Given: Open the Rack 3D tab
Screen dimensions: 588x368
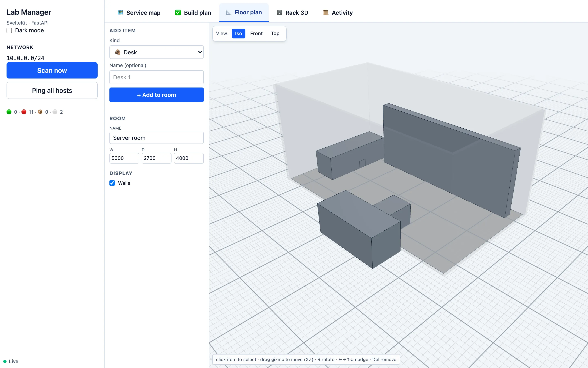Looking at the screenshot, I should coord(292,13).
